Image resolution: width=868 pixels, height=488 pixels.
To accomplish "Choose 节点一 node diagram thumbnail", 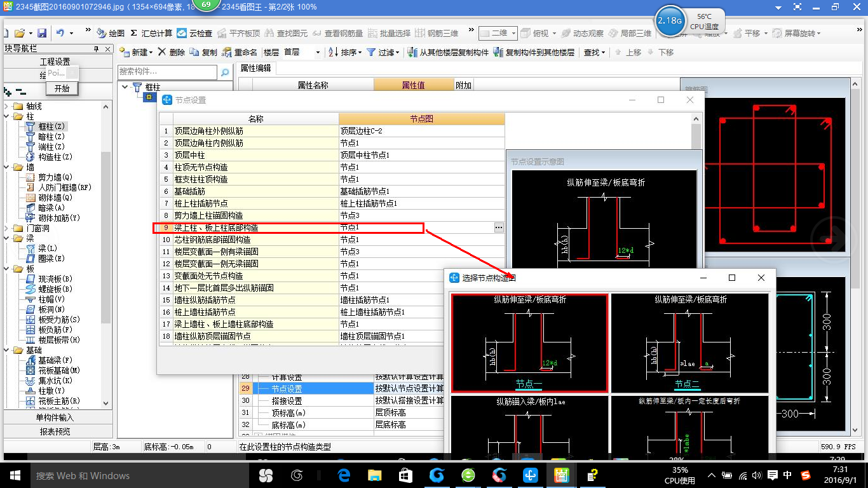I will 529,343.
